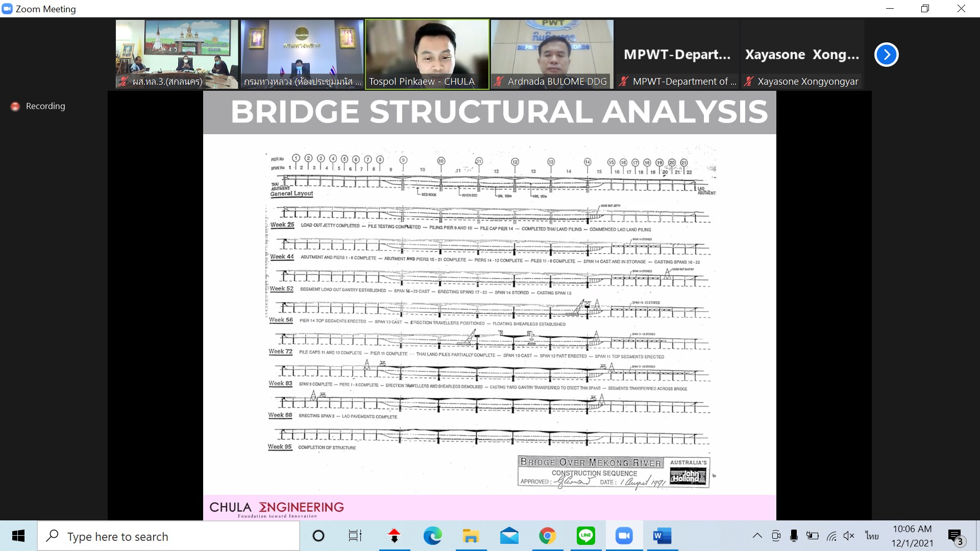
Task: Open Task View from the taskbar
Action: [x=355, y=536]
